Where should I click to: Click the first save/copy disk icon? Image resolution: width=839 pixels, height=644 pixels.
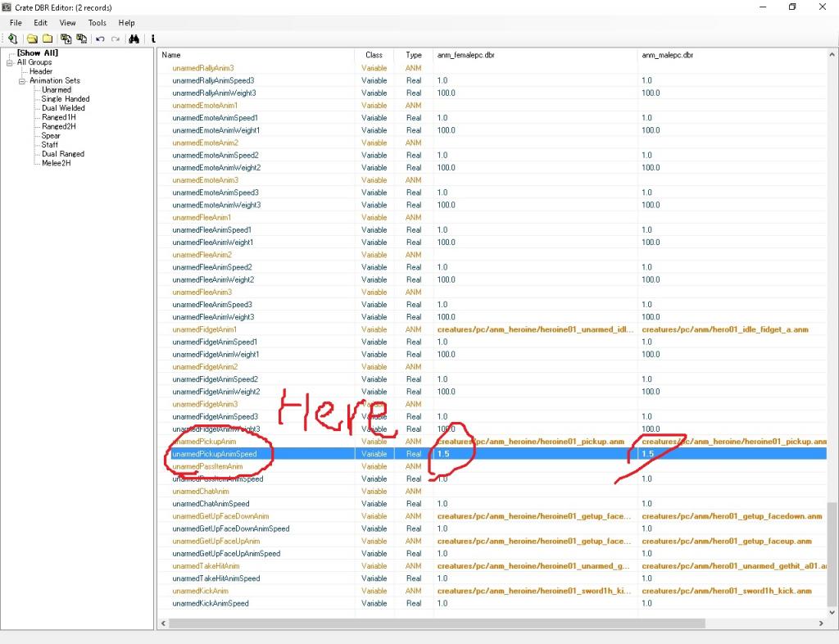66,39
